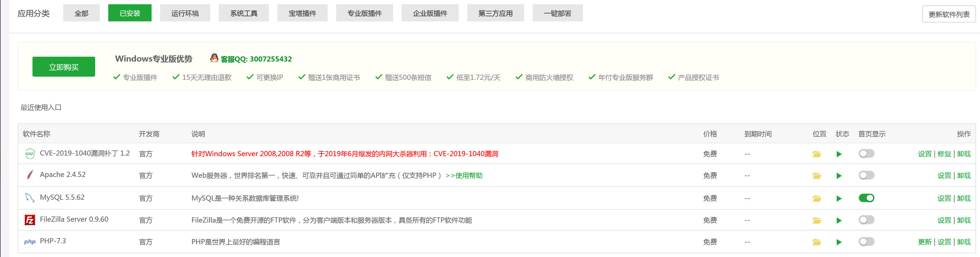This screenshot has height=257, width=980.
Task: Open Apache 2.4.52 folder location icon
Action: 816,176
